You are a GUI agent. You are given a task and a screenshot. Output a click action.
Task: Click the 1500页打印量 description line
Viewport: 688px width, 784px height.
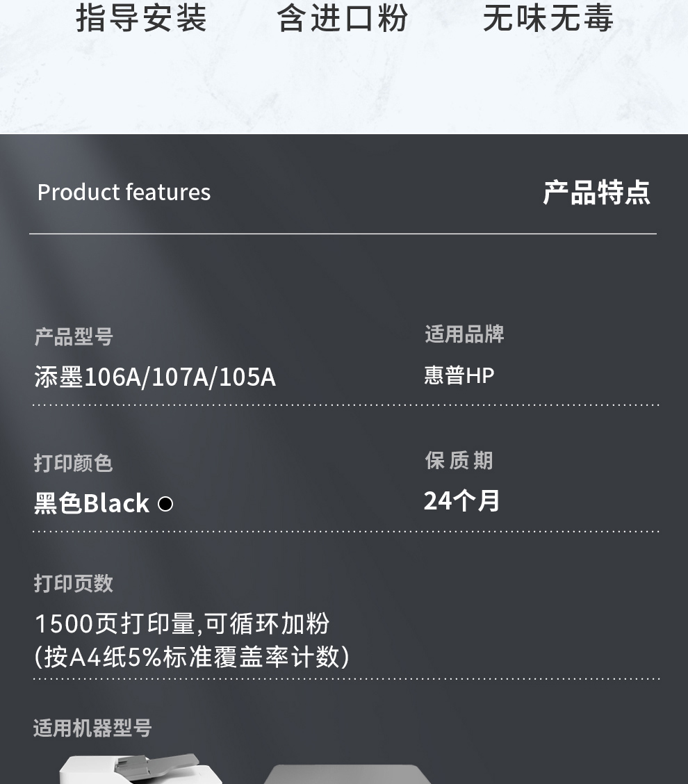pyautogui.click(x=183, y=623)
